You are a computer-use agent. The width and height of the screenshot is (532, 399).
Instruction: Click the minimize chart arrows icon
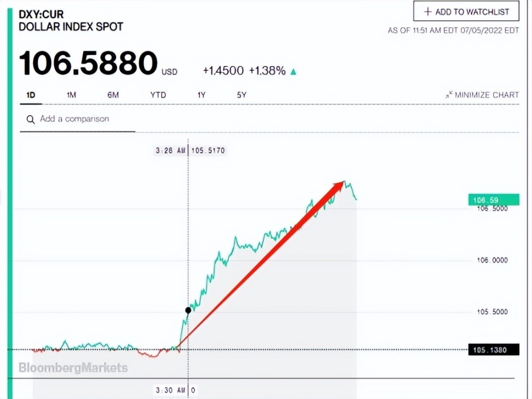(x=449, y=94)
